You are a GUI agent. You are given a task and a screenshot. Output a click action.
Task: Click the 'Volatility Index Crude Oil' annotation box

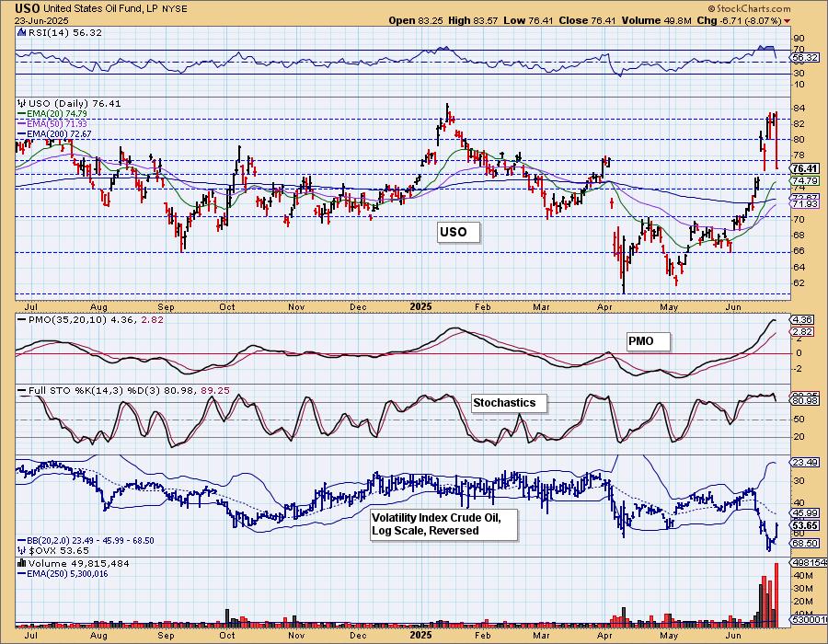click(x=443, y=524)
